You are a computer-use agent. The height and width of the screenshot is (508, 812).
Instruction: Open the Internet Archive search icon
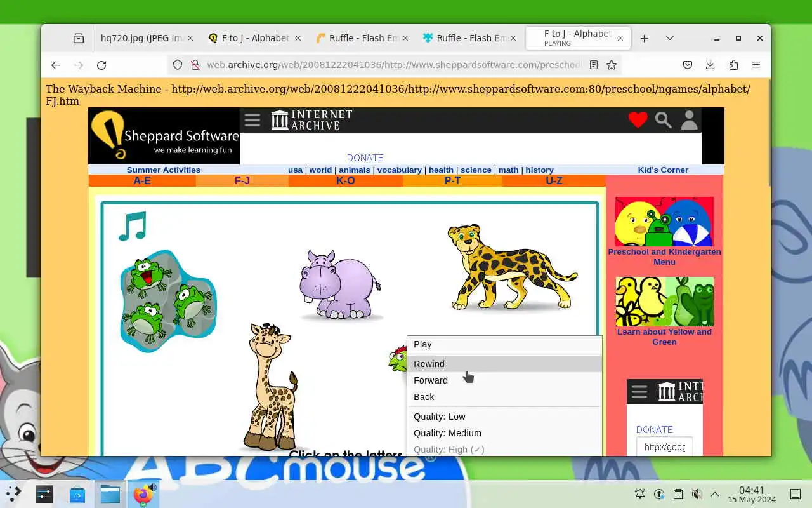664,120
